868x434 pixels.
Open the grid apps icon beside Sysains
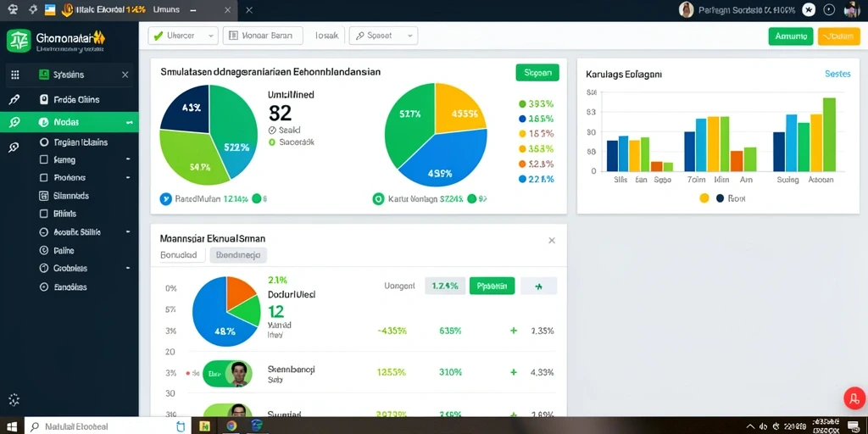pos(15,75)
